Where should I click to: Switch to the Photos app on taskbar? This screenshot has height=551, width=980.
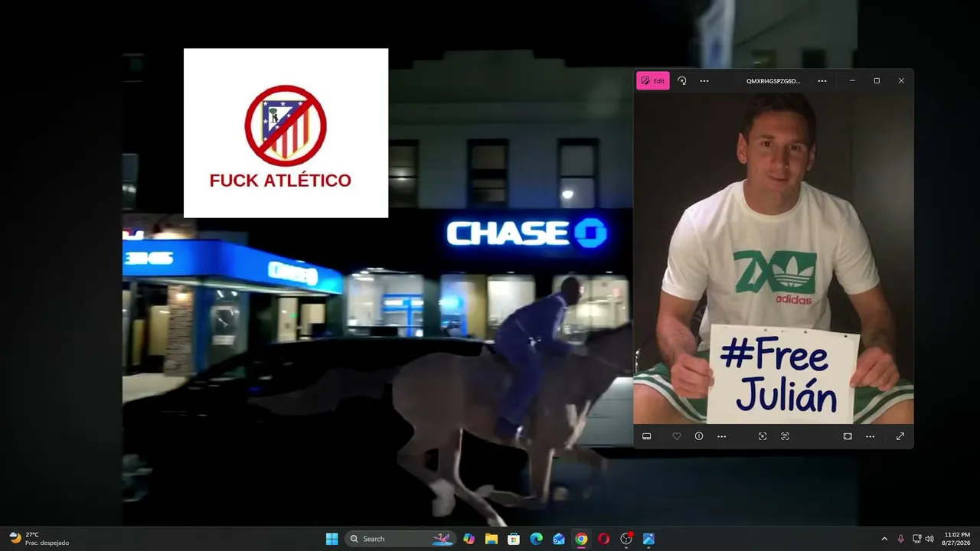pyautogui.click(x=648, y=539)
